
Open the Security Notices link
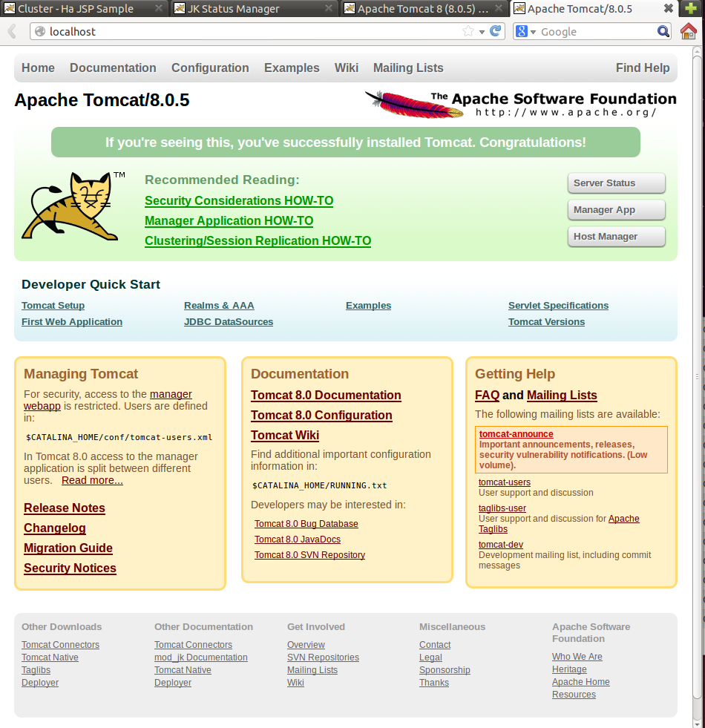click(70, 568)
